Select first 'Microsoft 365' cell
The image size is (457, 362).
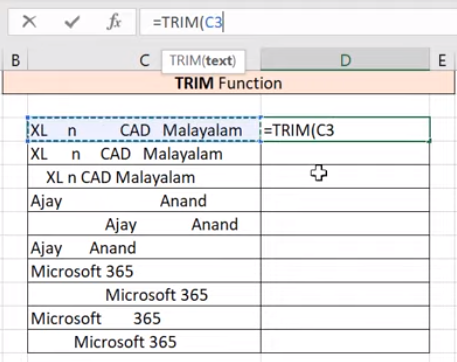pyautogui.click(x=144, y=271)
